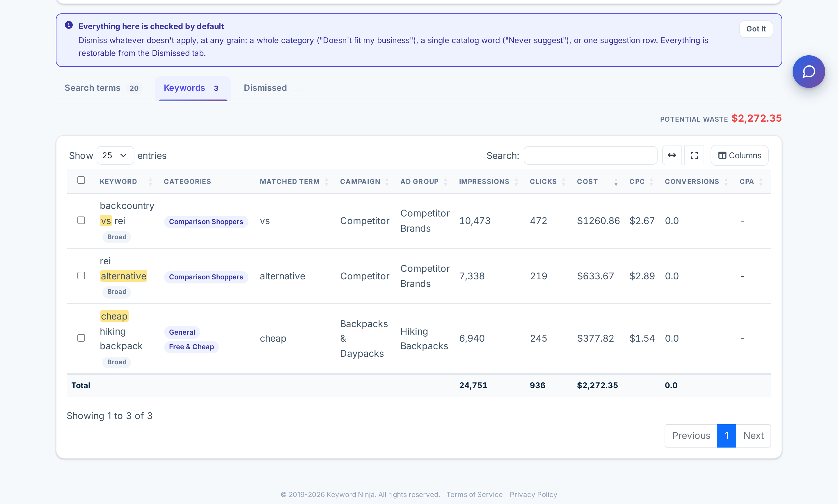Image resolution: width=838 pixels, height=504 pixels.
Task: Toggle fit-width arrows button
Action: [672, 156]
